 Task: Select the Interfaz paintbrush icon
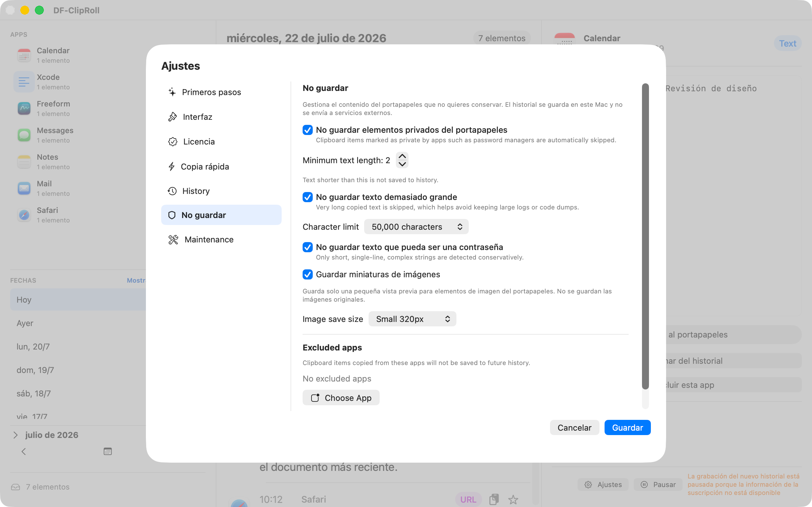click(173, 117)
